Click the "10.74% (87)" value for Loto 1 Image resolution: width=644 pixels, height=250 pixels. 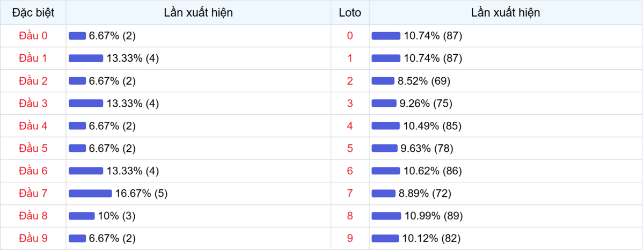pos(433,58)
